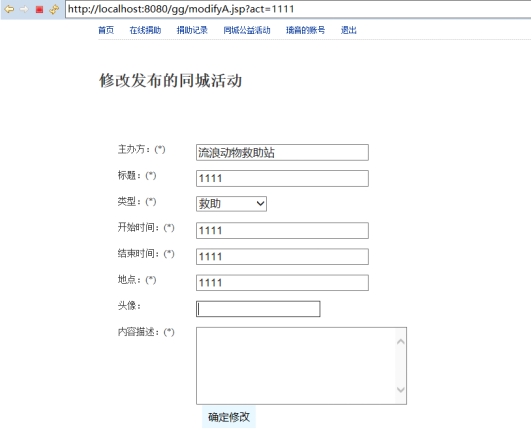Screen dimensions: 532x430
Task: Click the heading 修改发布的同城活动
Action: (170, 81)
